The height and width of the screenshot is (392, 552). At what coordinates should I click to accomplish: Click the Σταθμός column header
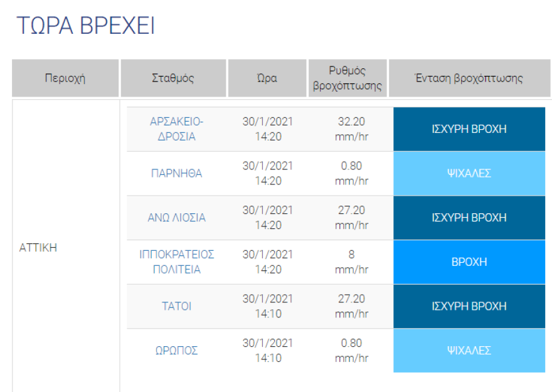pos(173,78)
